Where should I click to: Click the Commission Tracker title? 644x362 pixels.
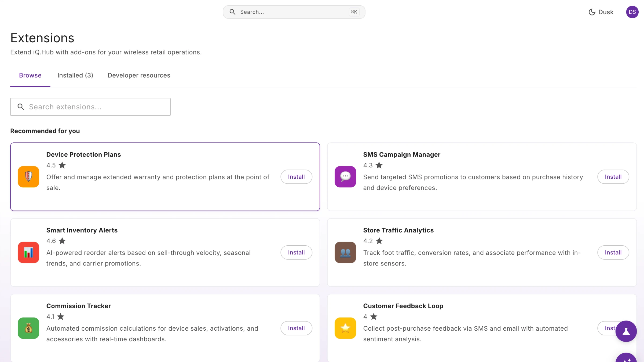click(x=79, y=306)
